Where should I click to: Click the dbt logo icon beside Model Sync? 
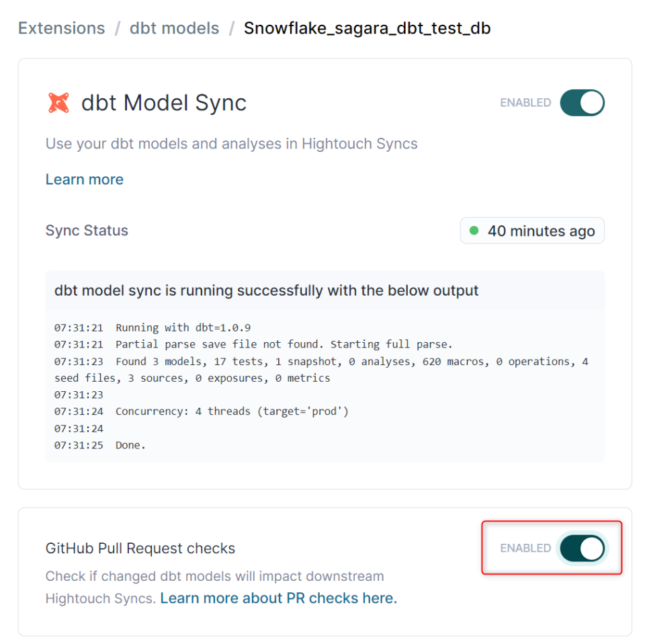(x=59, y=102)
